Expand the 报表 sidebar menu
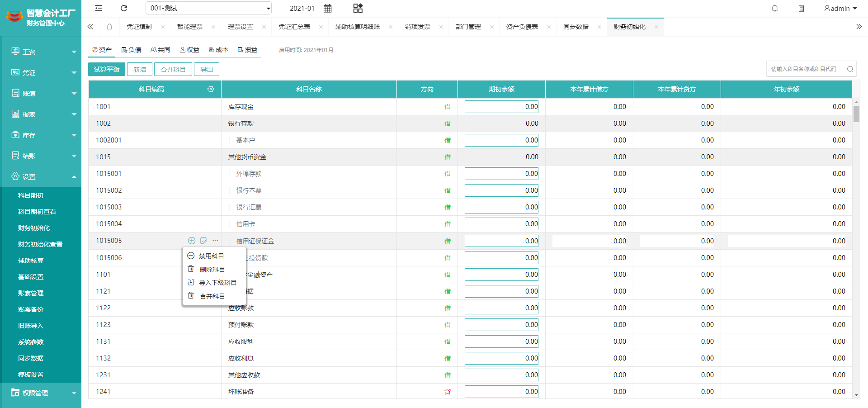This screenshot has height=408, width=868. [x=41, y=114]
